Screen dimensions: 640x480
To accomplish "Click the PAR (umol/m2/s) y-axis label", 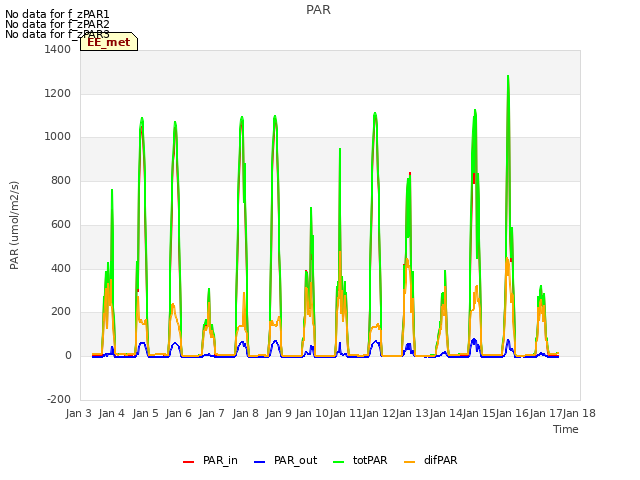I will point(14,225).
